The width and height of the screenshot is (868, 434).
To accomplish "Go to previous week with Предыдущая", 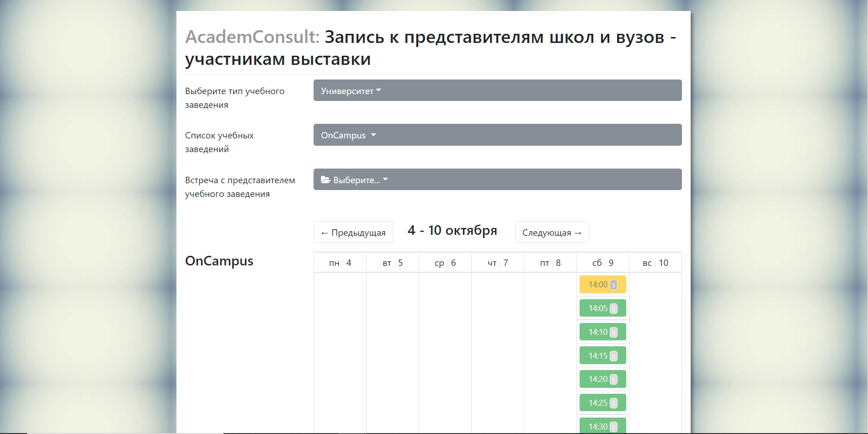I will click(x=353, y=232).
